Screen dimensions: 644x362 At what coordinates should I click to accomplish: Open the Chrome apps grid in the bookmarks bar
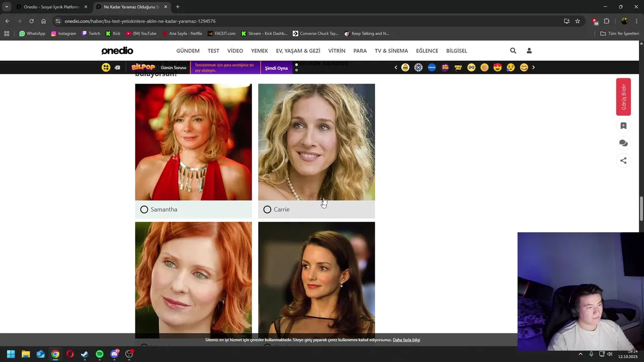tap(7, 34)
